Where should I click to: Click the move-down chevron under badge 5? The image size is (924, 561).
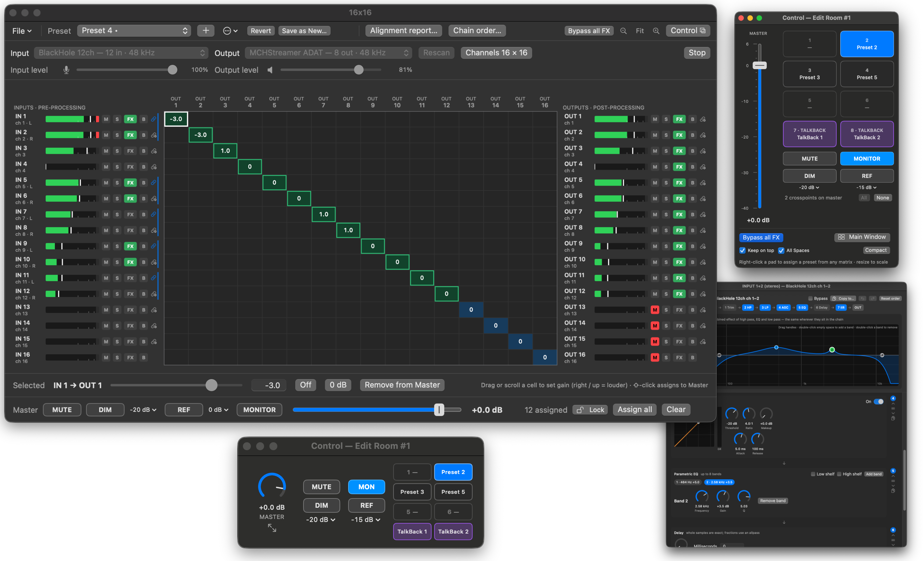pyautogui.click(x=893, y=486)
